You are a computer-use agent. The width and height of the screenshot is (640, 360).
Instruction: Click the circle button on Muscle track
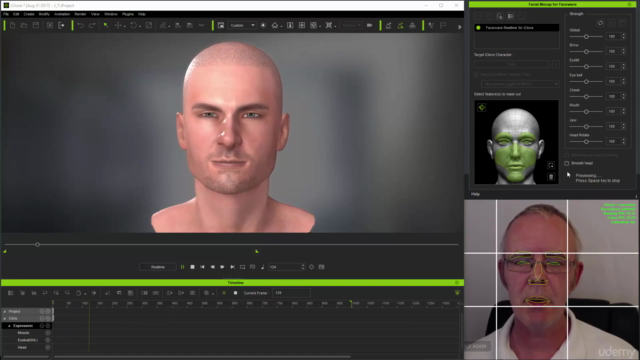(48, 333)
